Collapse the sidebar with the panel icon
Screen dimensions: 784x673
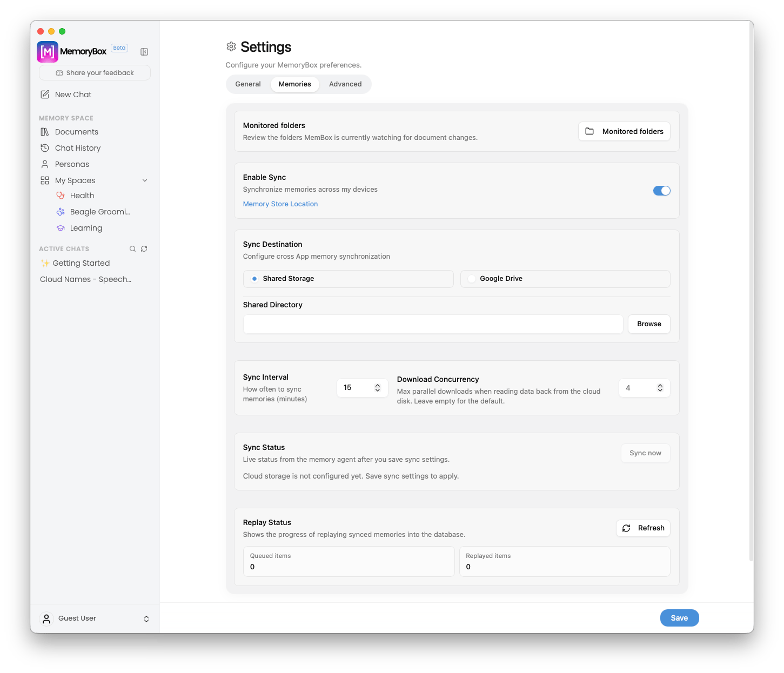tap(144, 52)
